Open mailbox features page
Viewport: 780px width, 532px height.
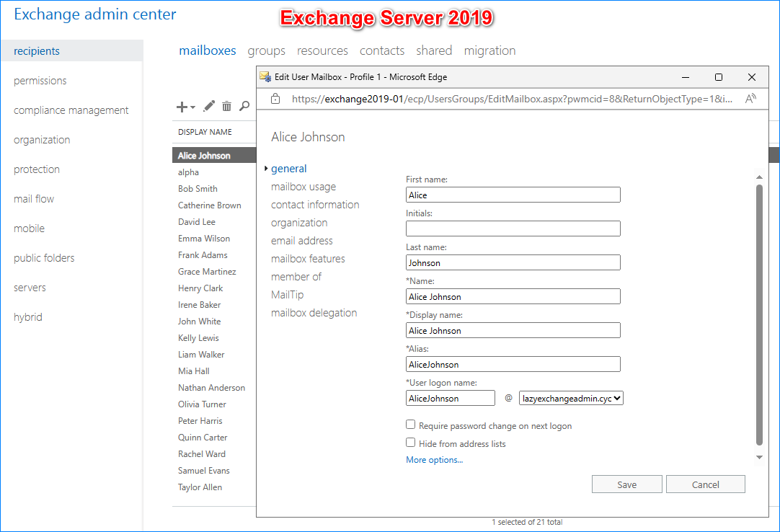pyautogui.click(x=308, y=259)
